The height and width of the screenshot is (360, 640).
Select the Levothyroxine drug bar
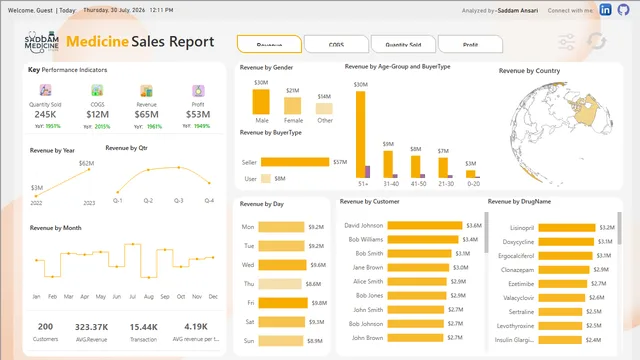click(560, 326)
